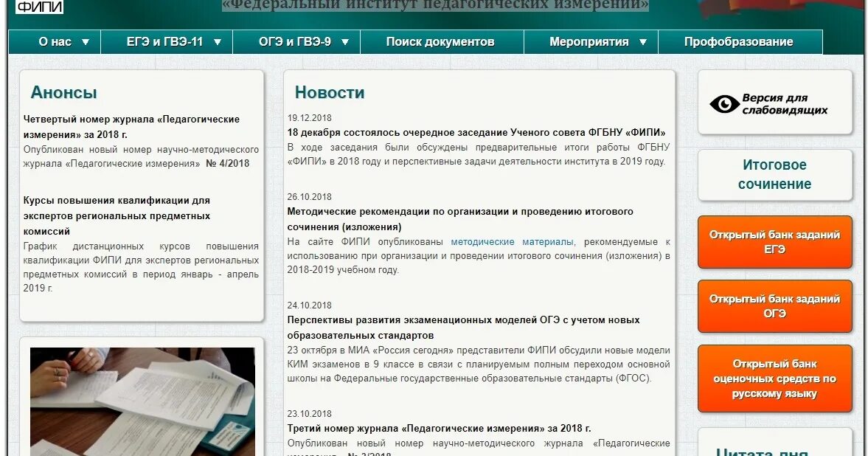Expand the ЕГЭ и ГВЭ-11 dropdown arrow
The height and width of the screenshot is (456, 868).
pos(218,42)
